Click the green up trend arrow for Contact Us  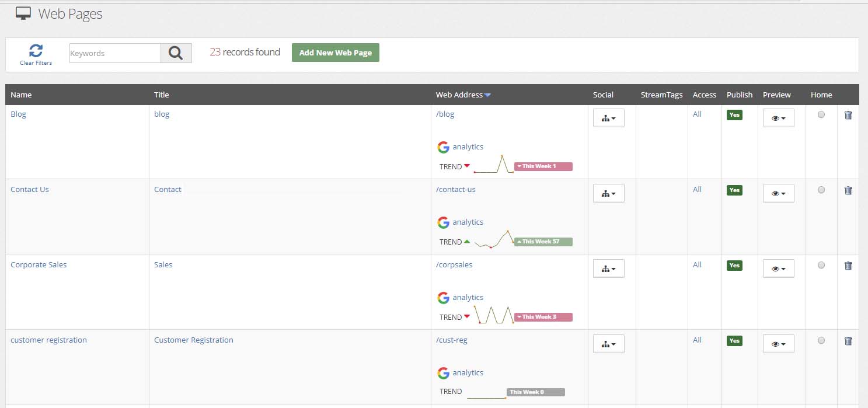pos(467,241)
